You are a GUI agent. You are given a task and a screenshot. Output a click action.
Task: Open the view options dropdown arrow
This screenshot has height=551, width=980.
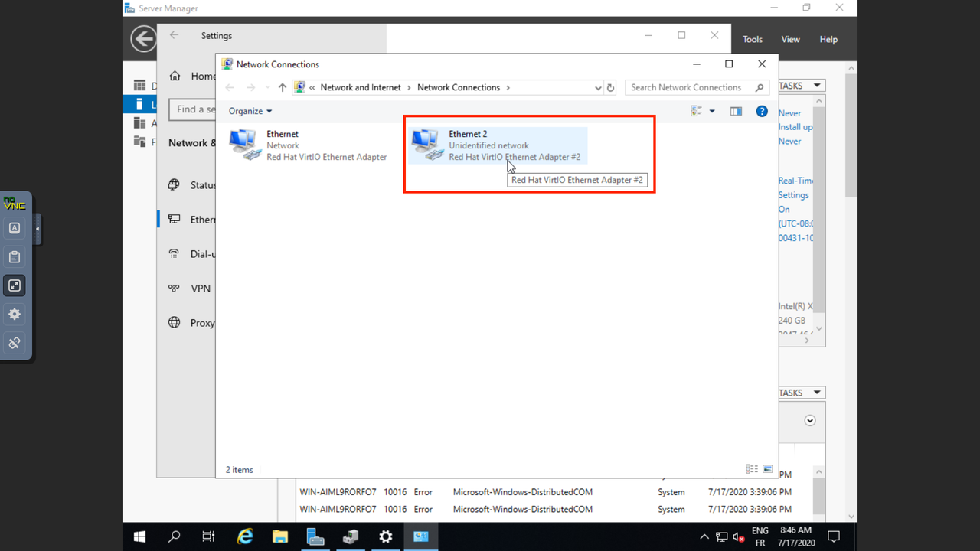(712, 111)
